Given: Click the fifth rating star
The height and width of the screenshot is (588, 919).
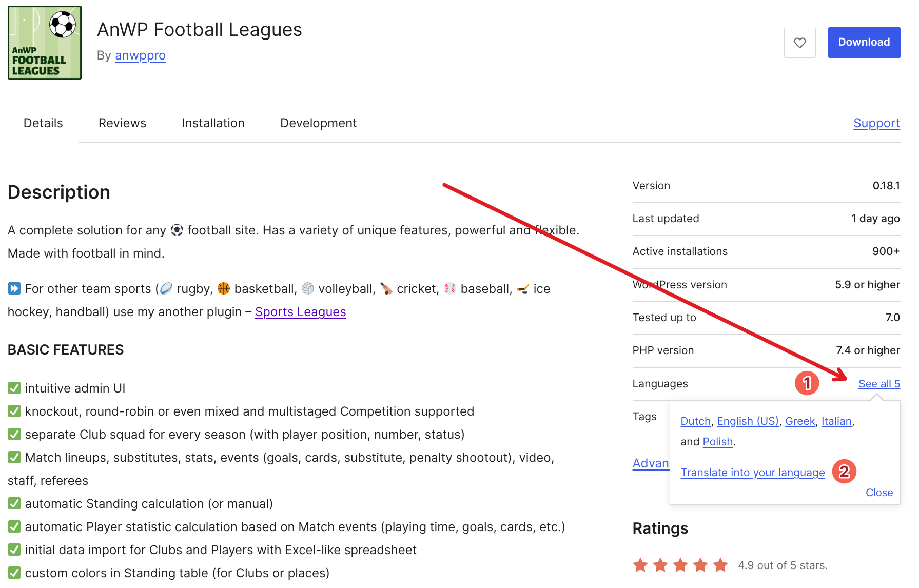Looking at the screenshot, I should pos(720,565).
